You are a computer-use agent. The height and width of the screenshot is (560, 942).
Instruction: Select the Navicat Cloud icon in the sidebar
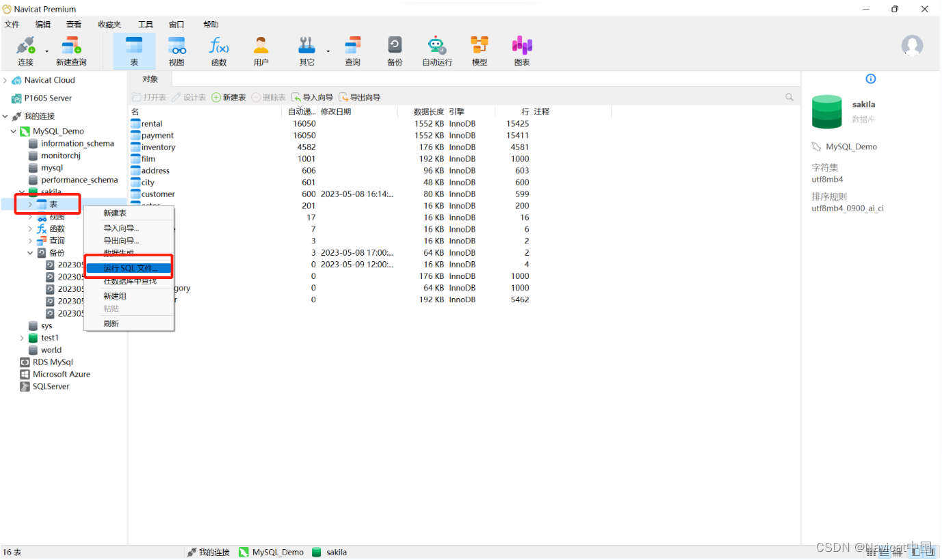pyautogui.click(x=16, y=80)
